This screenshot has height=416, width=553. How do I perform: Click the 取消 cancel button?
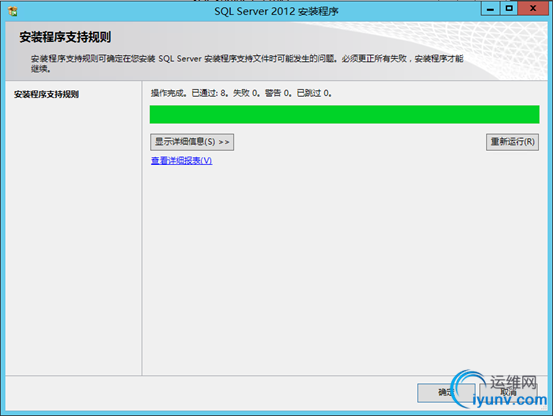pos(508,393)
